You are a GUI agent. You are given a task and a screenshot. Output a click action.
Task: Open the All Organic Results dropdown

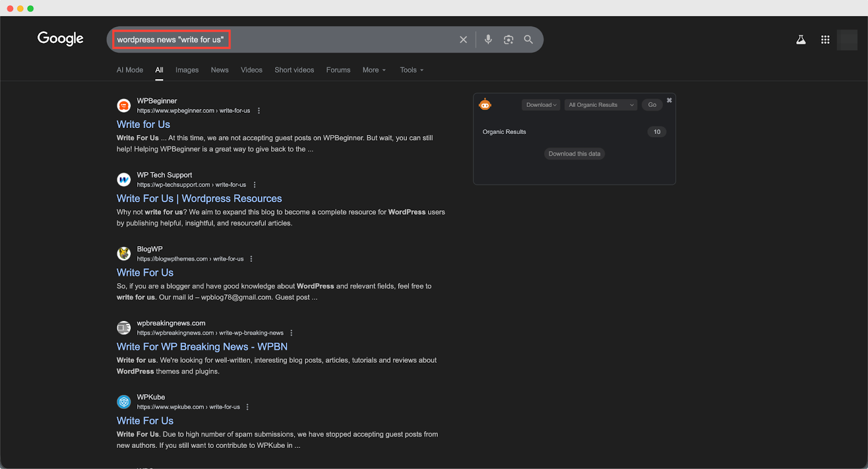coord(601,105)
